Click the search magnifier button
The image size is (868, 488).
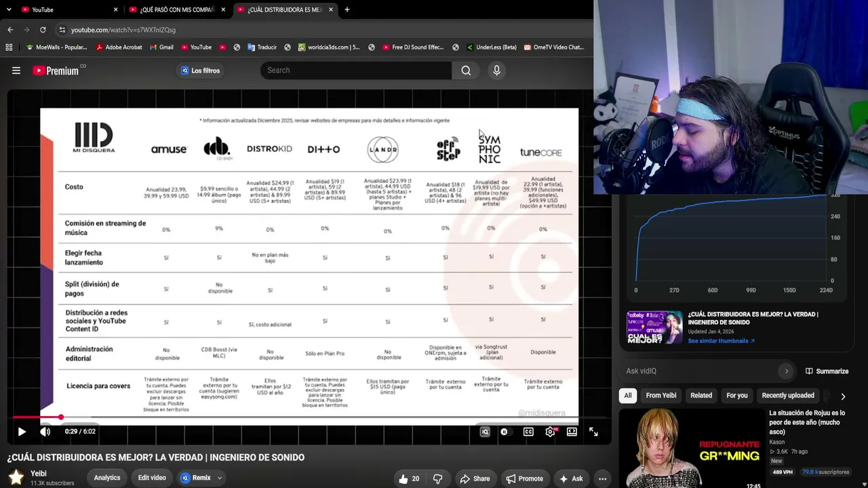tap(466, 70)
